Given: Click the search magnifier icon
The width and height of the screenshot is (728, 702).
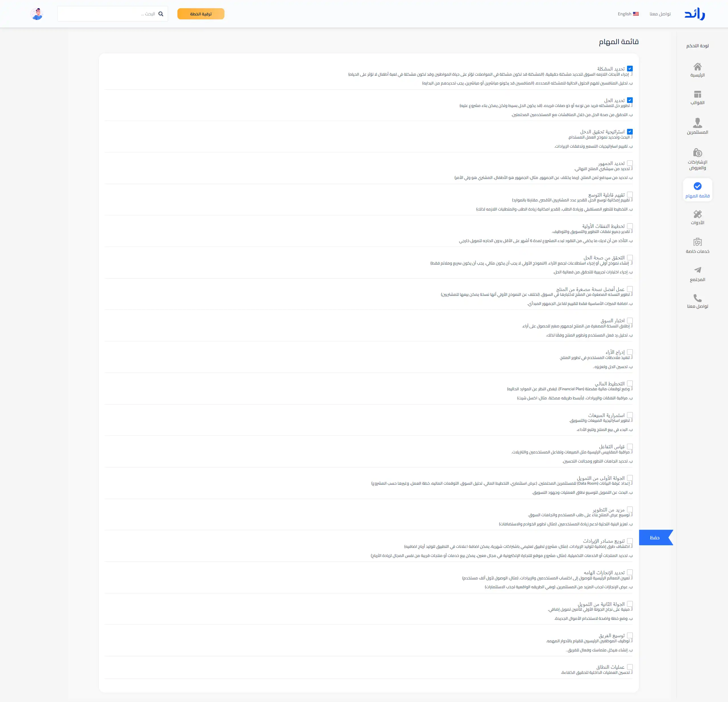Looking at the screenshot, I should tap(161, 14).
